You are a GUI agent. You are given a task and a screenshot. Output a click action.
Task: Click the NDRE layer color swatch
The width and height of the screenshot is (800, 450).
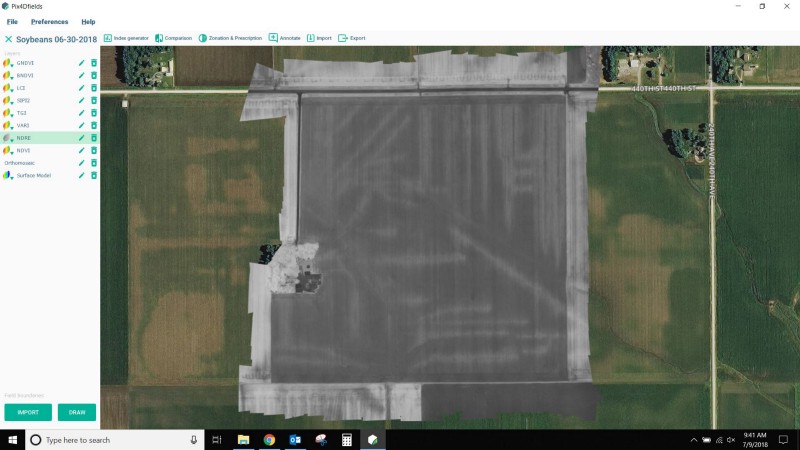point(8,138)
